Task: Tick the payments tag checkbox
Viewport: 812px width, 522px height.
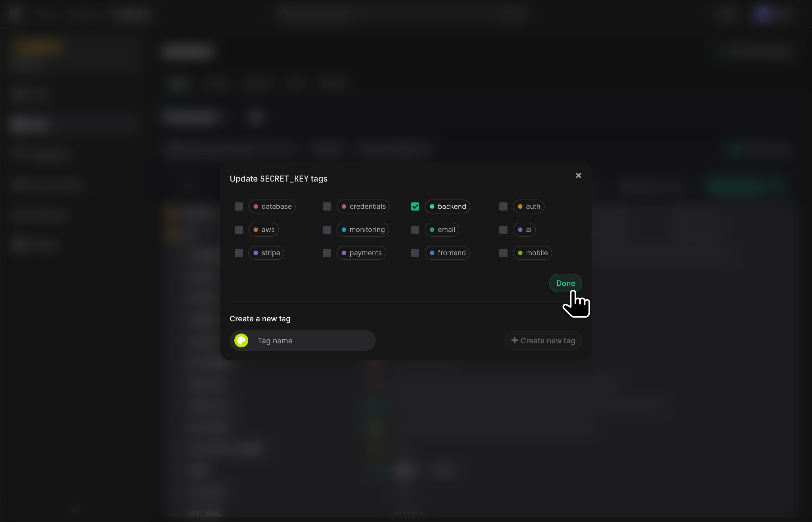Action: [327, 253]
